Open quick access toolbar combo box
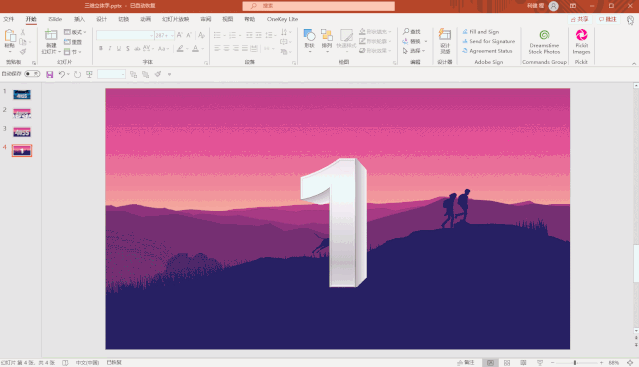 tap(111, 74)
